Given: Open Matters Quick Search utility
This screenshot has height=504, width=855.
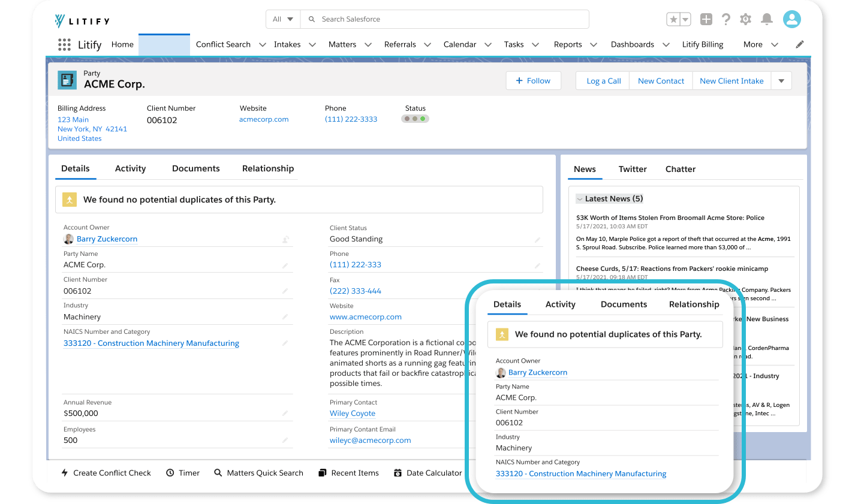Looking at the screenshot, I should pos(258,473).
